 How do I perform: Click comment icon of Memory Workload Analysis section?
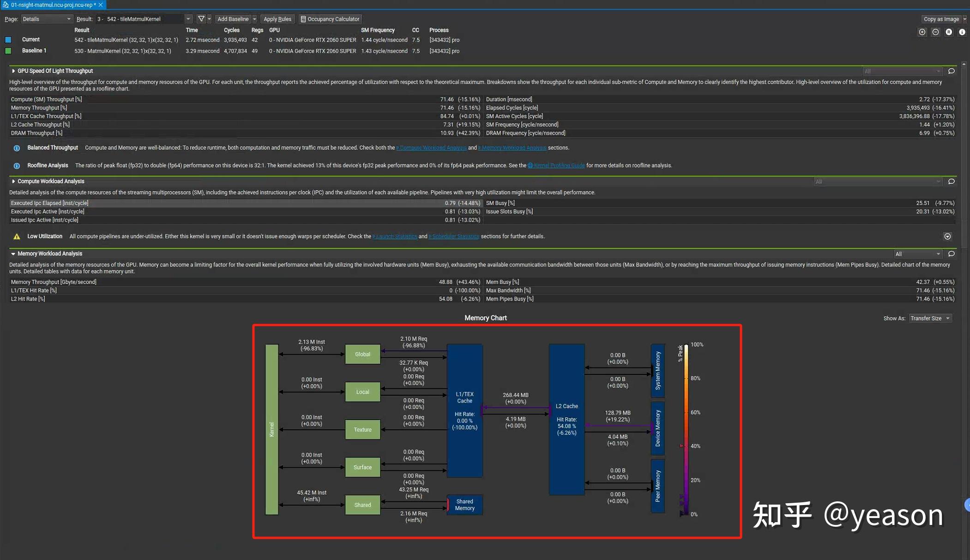tap(952, 254)
